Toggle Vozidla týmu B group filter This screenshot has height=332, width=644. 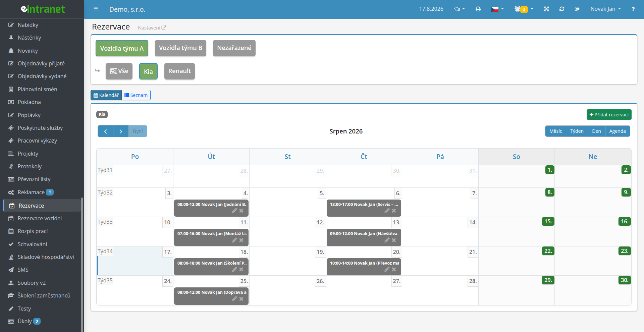coord(180,48)
